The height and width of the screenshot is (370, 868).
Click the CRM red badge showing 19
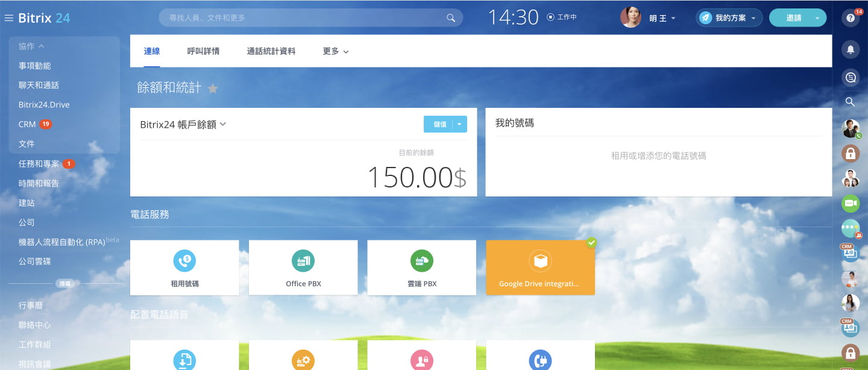46,124
